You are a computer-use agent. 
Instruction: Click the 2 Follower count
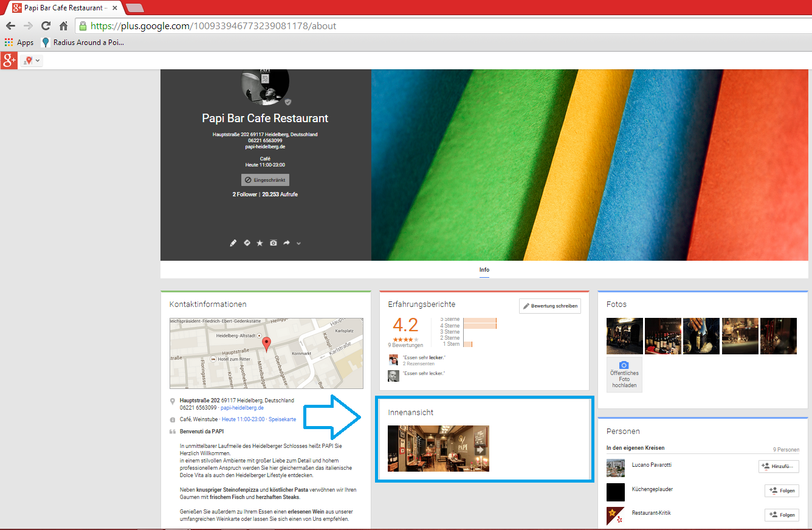coord(245,194)
